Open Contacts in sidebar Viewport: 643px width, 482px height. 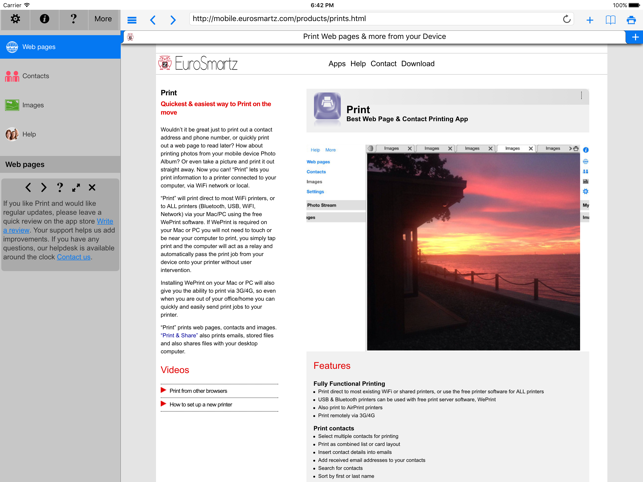pos(60,76)
